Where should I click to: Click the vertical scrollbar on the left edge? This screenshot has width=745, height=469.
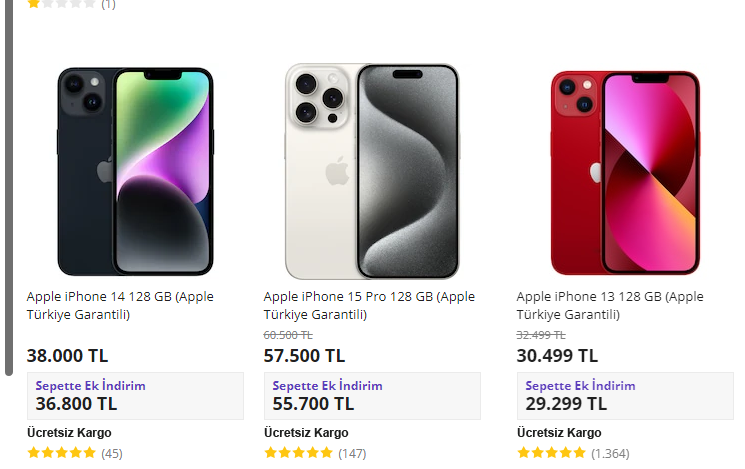pos(9,190)
